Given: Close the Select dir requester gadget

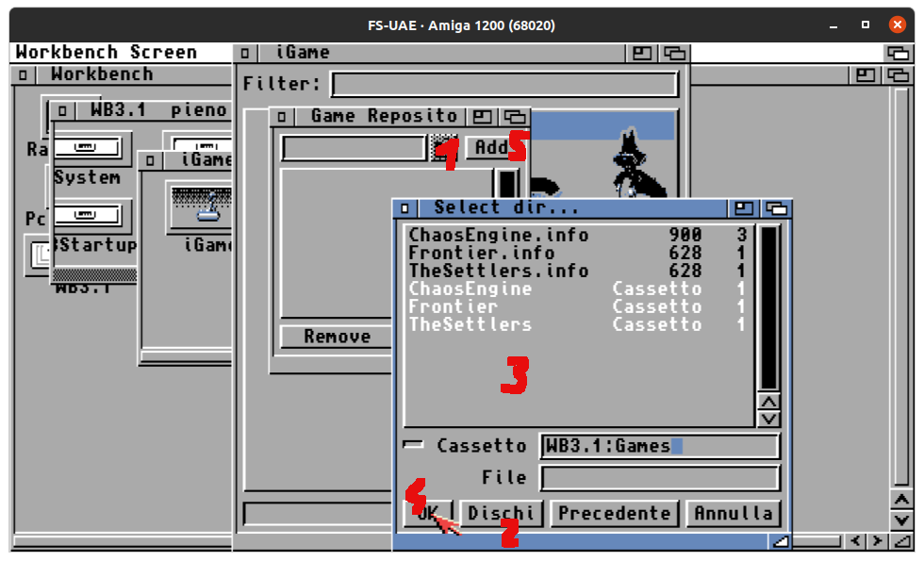Looking at the screenshot, I should (404, 208).
